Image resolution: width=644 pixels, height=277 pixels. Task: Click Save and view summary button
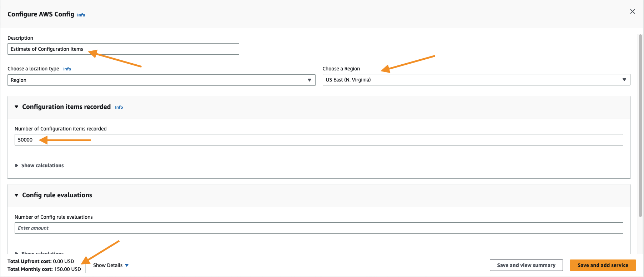[526, 265]
